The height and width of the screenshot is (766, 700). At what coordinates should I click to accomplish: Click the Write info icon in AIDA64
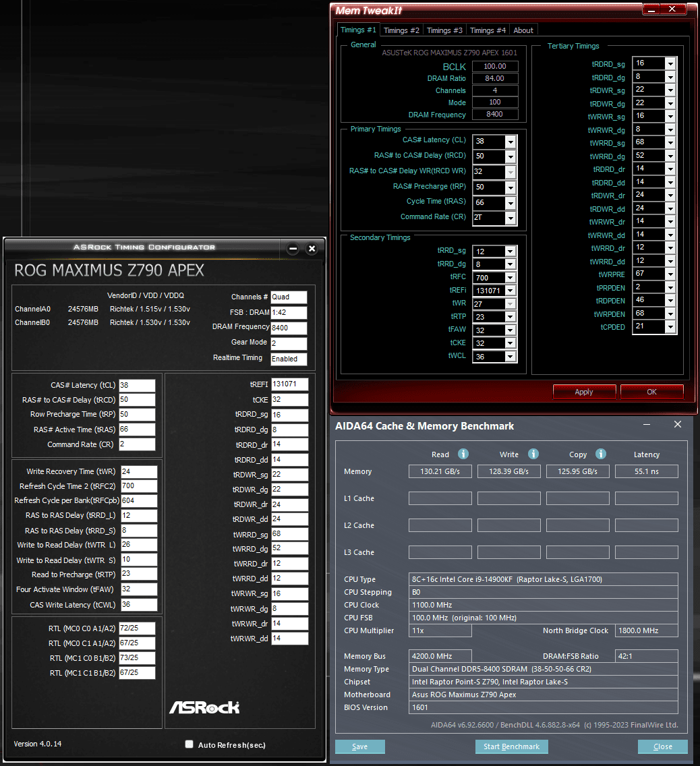click(533, 454)
